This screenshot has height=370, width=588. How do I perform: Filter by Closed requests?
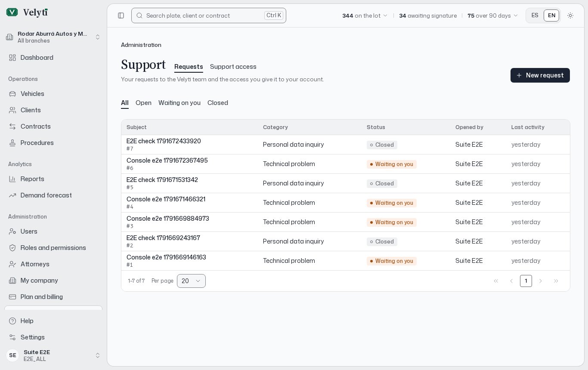[x=218, y=103]
